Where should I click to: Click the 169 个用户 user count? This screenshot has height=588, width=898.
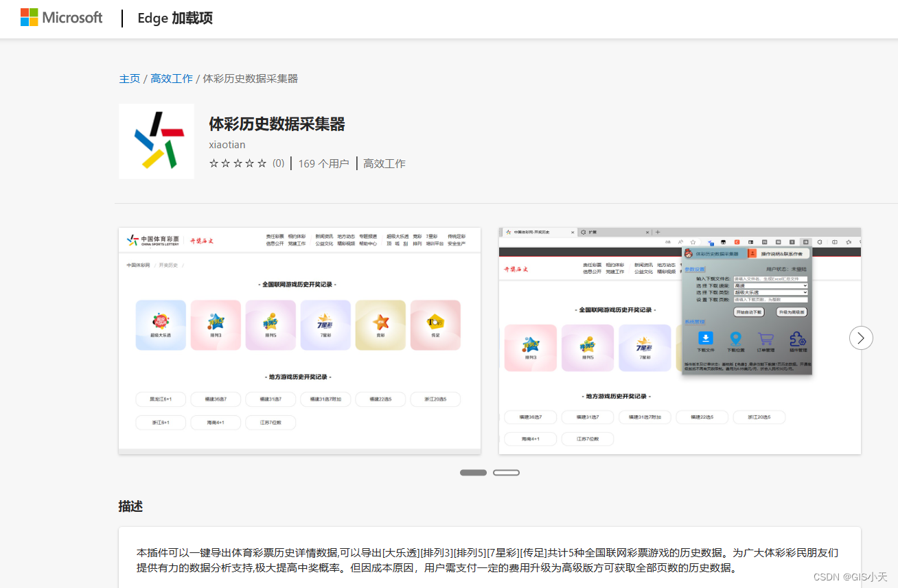pos(323,163)
